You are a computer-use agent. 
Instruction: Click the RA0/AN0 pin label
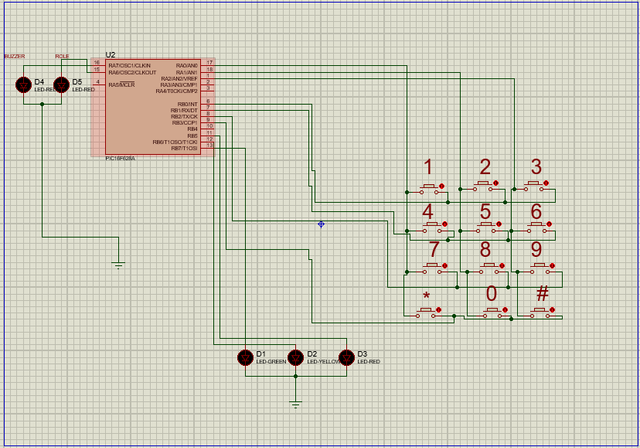187,66
